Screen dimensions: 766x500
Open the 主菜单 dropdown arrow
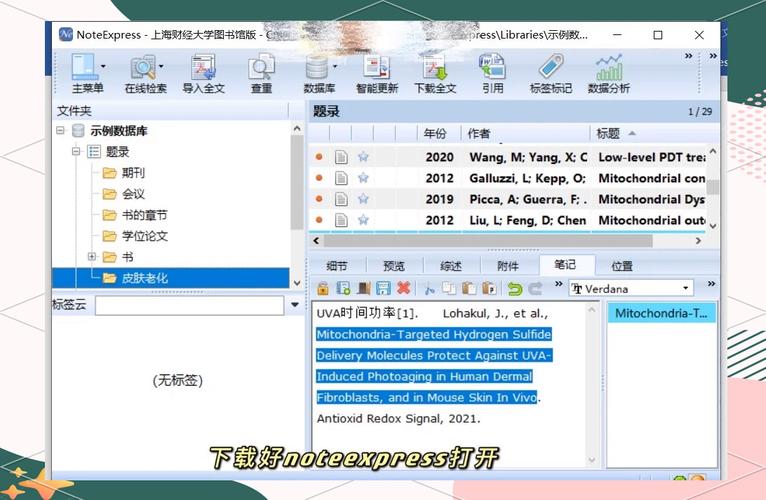tap(103, 66)
